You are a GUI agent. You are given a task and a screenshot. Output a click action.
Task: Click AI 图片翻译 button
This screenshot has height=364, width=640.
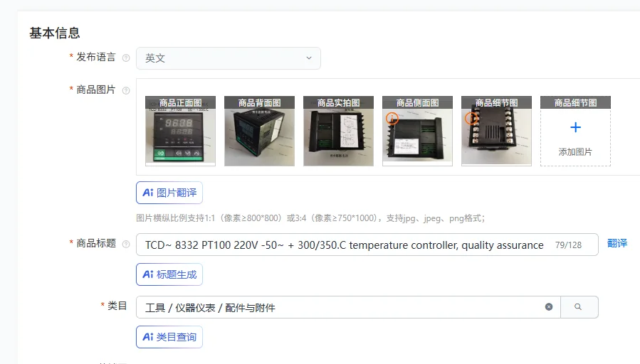169,193
